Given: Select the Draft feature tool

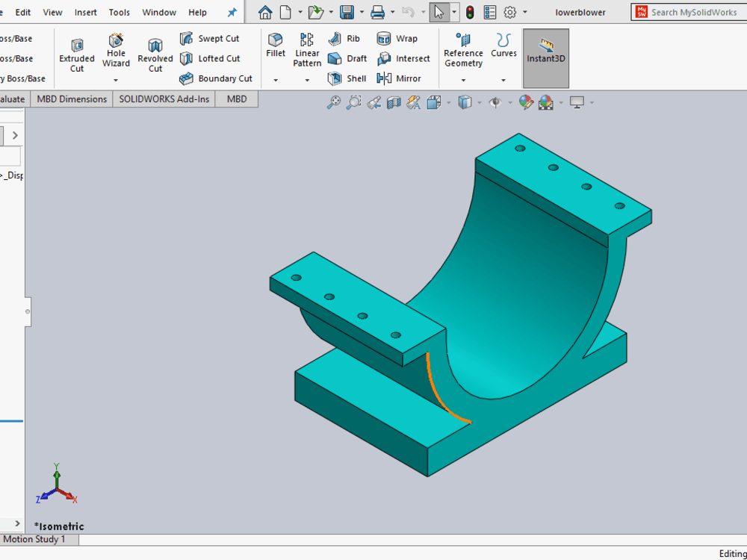Looking at the screenshot, I should [347, 58].
